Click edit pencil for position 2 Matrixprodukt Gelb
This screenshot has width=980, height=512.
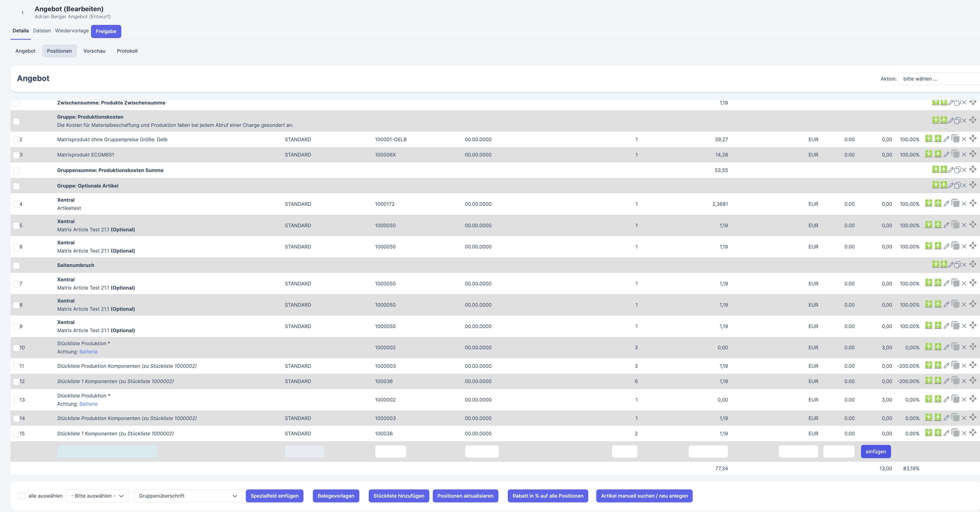[x=946, y=139]
